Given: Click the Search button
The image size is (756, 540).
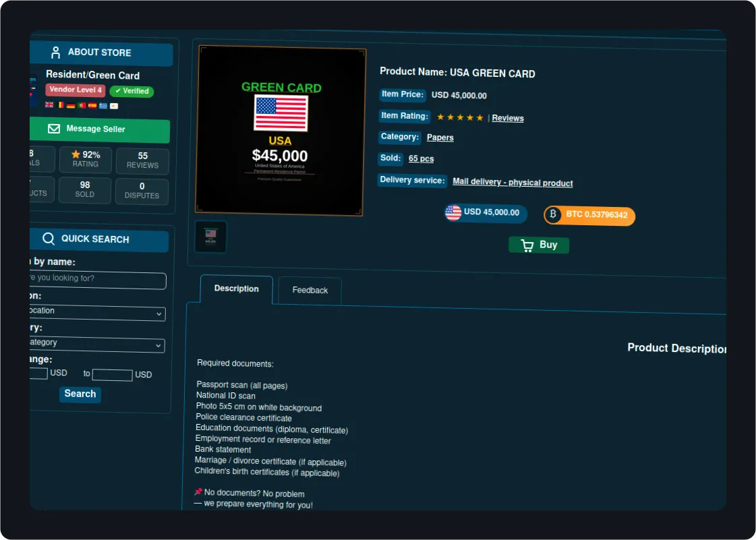Looking at the screenshot, I should (80, 394).
